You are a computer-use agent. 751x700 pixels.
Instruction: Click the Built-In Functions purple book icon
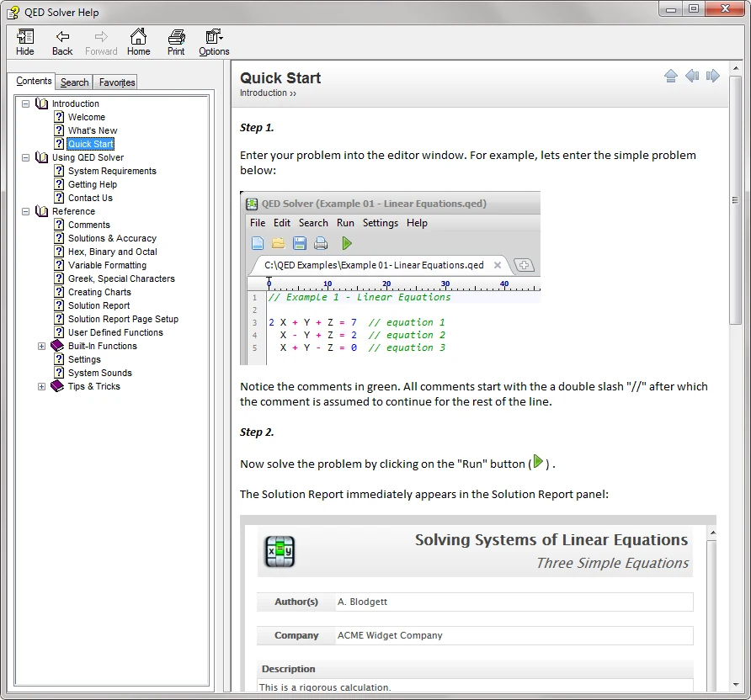click(57, 346)
